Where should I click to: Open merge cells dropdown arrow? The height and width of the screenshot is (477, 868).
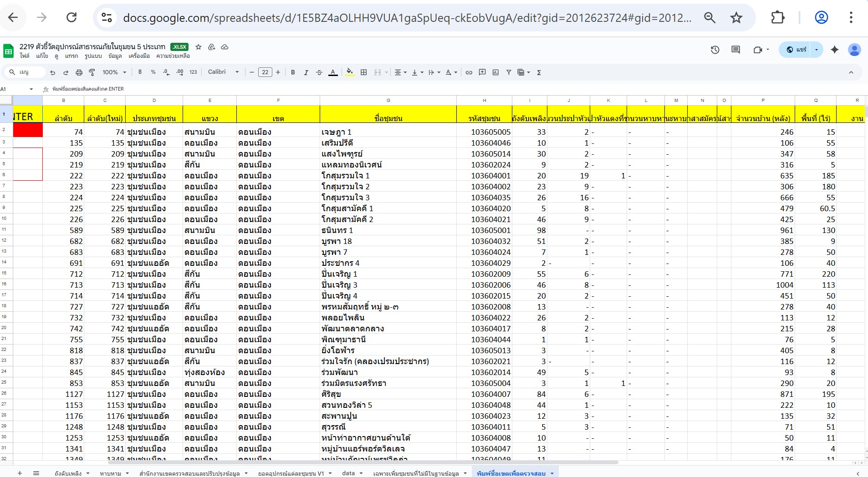click(x=386, y=72)
